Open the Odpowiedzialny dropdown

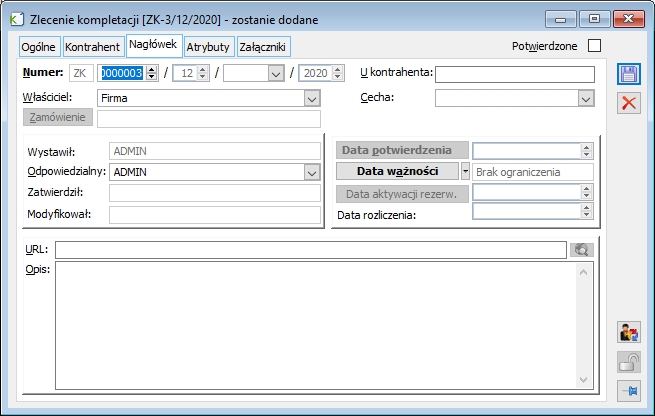(312, 172)
